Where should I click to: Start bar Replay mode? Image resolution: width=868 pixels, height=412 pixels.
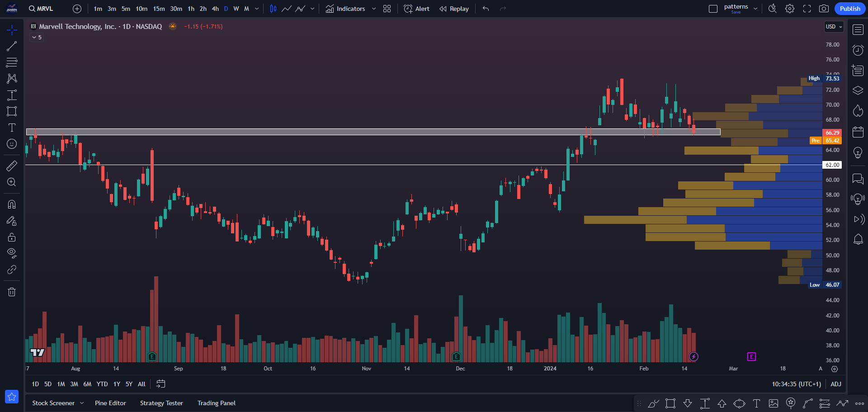pyautogui.click(x=454, y=9)
